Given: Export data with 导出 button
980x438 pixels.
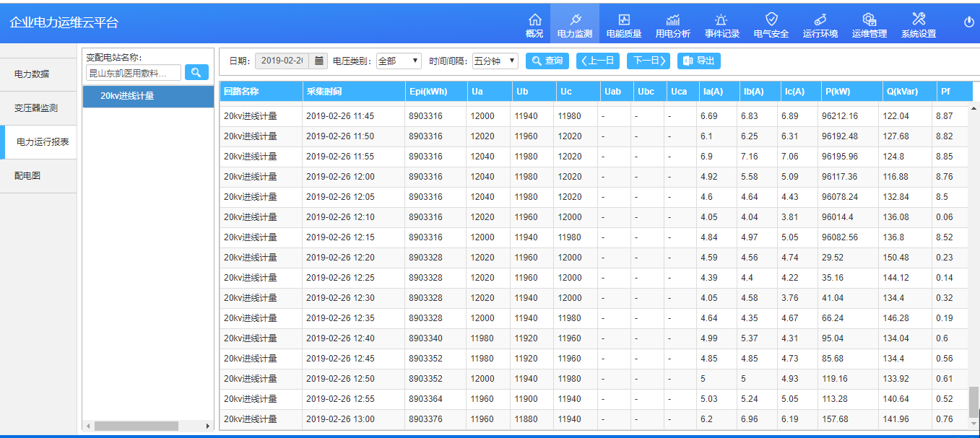Looking at the screenshot, I should coord(699,61).
